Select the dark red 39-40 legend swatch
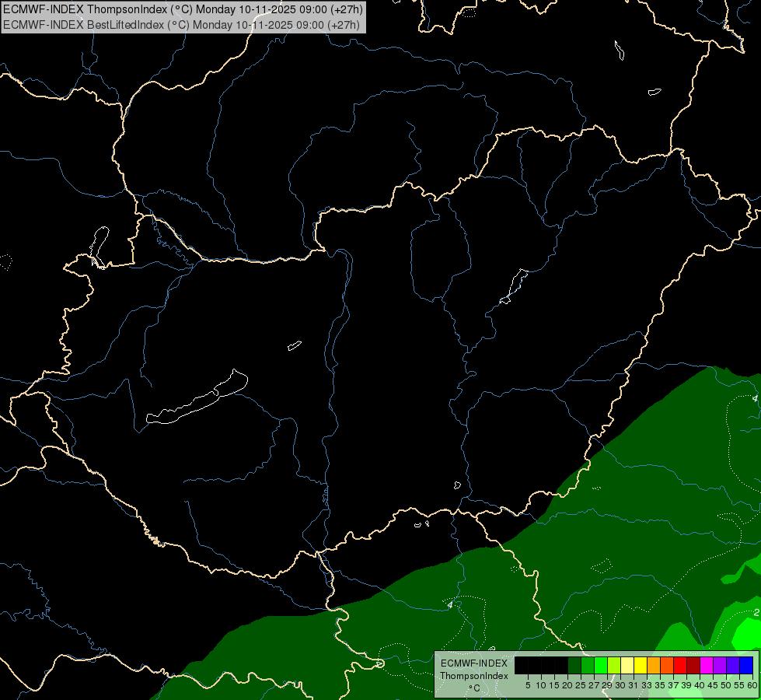 pos(693,666)
